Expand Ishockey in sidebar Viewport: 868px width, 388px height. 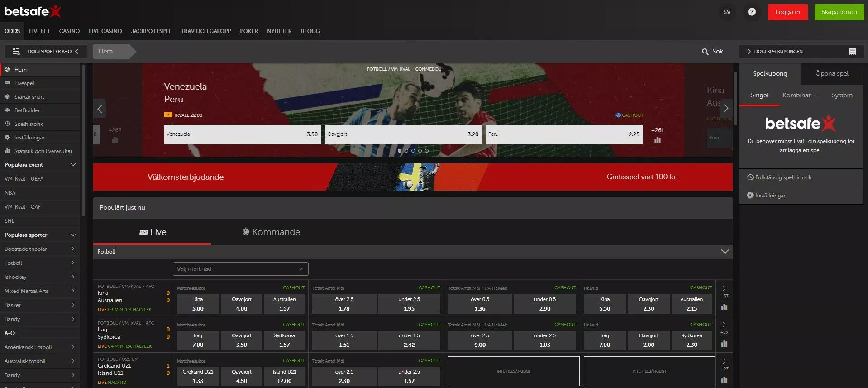click(x=41, y=277)
